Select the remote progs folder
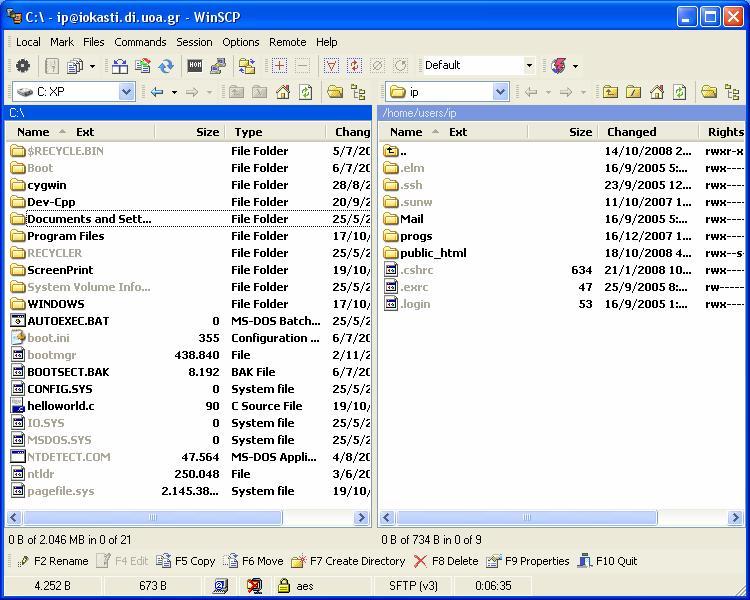750x600 pixels. [416, 236]
